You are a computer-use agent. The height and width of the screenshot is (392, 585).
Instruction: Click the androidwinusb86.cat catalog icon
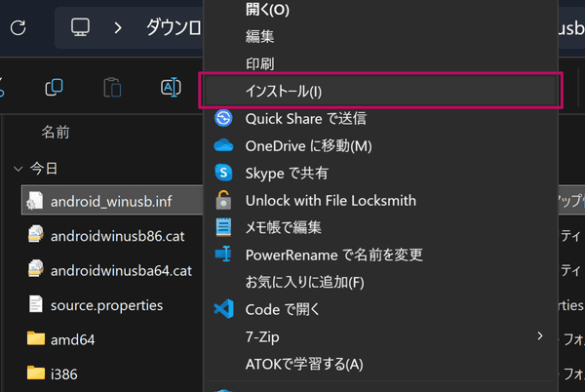35,235
